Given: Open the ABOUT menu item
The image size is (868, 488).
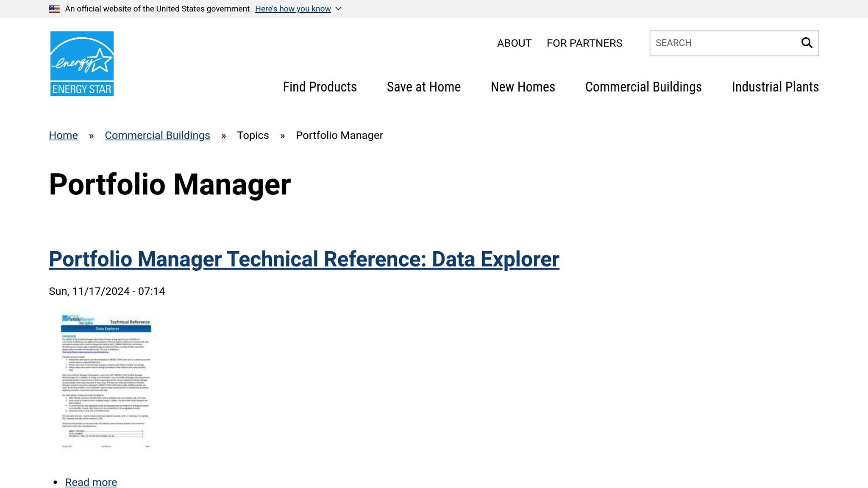Looking at the screenshot, I should pyautogui.click(x=514, y=43).
